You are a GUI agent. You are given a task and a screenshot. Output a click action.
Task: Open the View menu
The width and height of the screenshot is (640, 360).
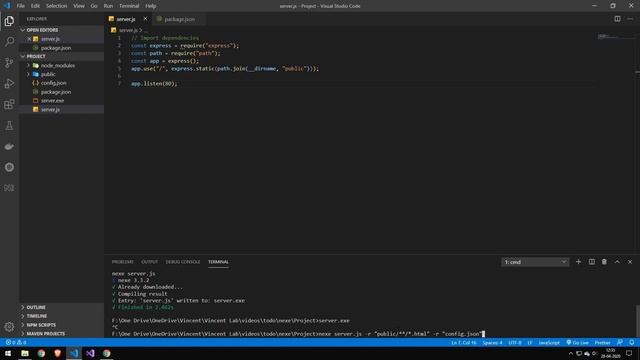(x=79, y=6)
